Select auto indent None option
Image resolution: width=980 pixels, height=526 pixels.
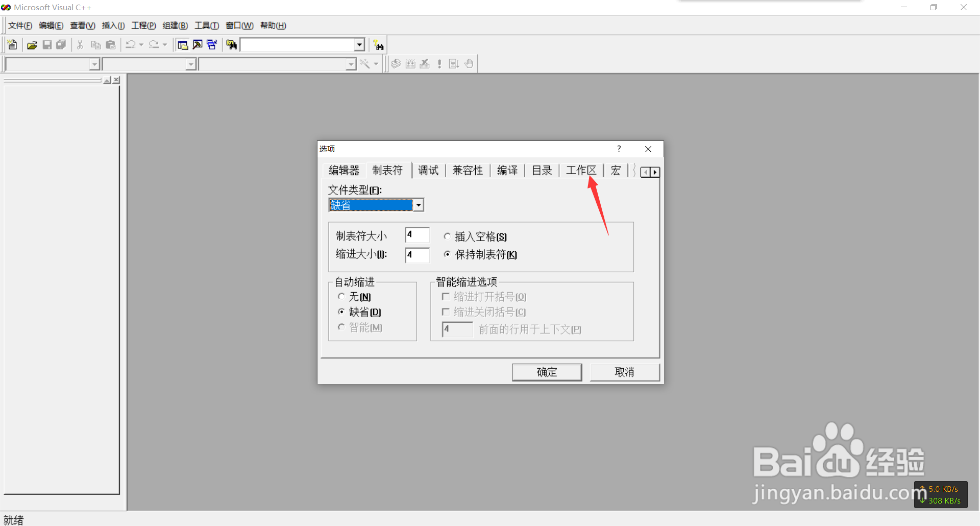[x=341, y=297]
